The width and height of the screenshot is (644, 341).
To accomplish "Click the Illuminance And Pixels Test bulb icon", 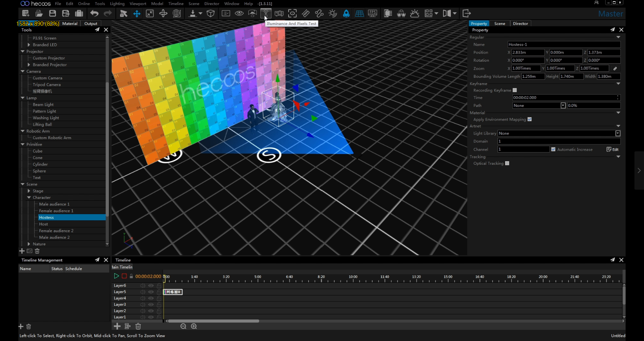I will tap(266, 13).
